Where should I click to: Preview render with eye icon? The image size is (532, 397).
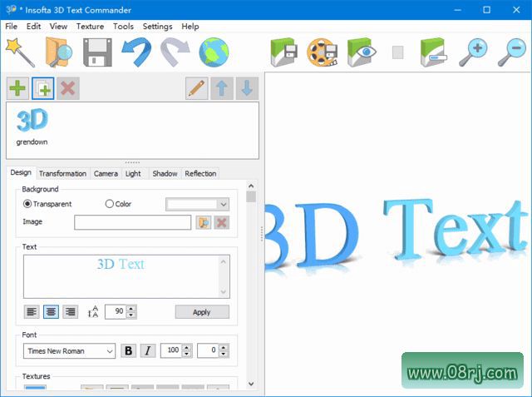[362, 52]
